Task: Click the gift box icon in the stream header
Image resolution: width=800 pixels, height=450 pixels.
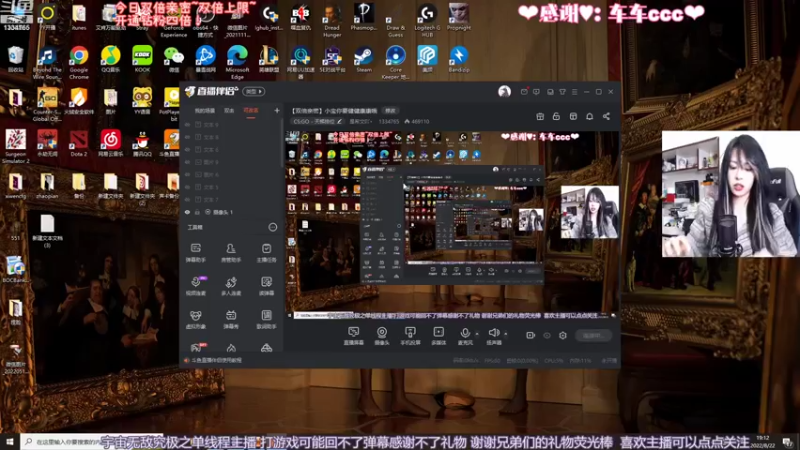Action: tap(540, 116)
